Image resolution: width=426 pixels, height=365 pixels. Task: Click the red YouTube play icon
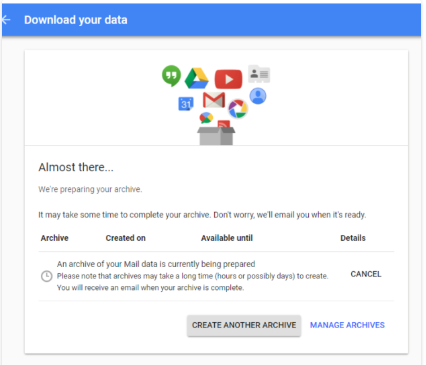228,79
